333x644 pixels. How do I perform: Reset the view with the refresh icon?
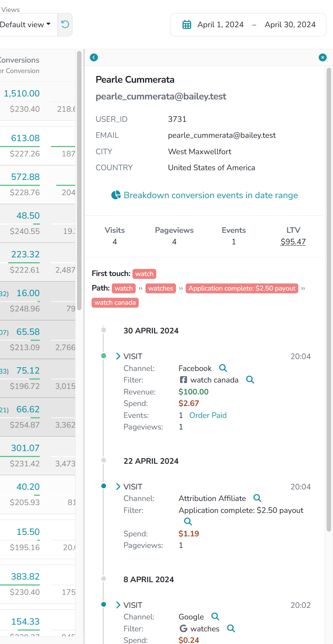tap(65, 25)
